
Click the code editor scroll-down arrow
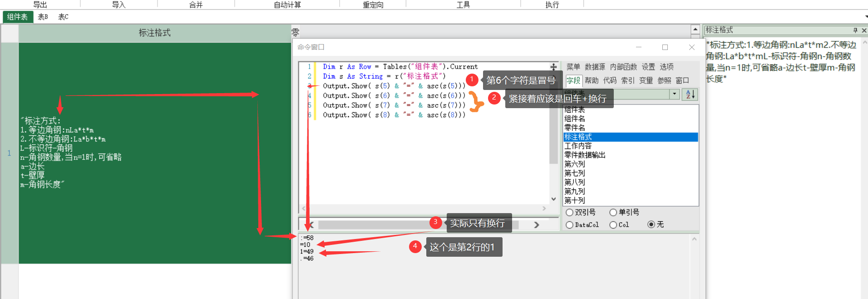click(553, 199)
